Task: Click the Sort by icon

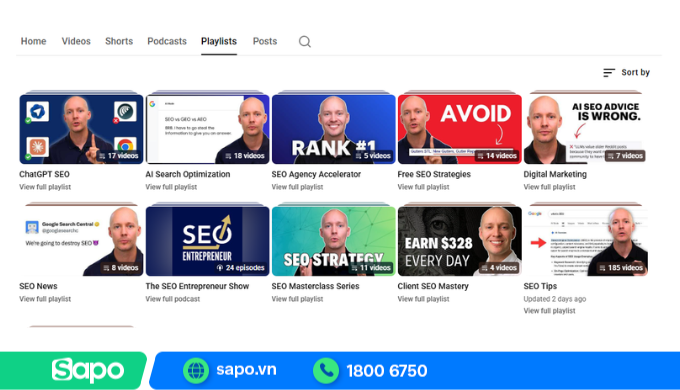Action: [609, 72]
